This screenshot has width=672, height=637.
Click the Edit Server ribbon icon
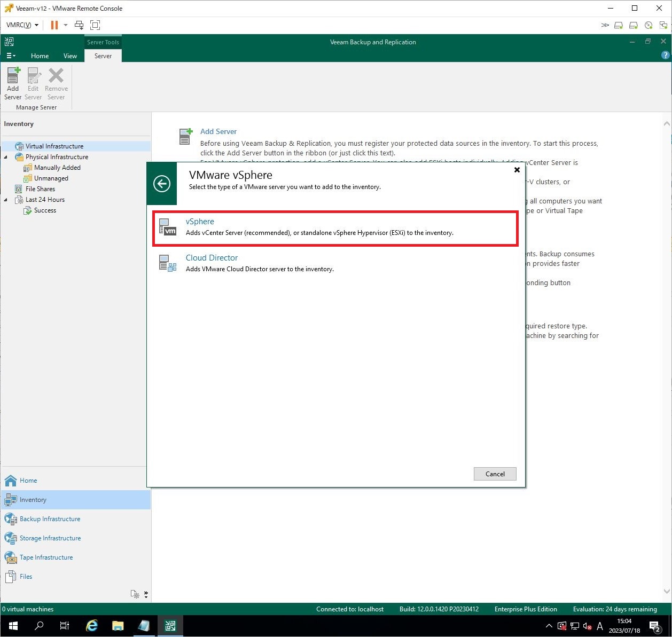coord(33,84)
